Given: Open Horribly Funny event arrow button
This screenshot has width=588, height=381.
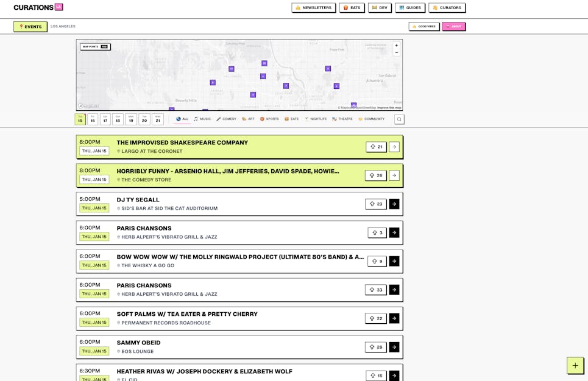Looking at the screenshot, I should tap(394, 175).
